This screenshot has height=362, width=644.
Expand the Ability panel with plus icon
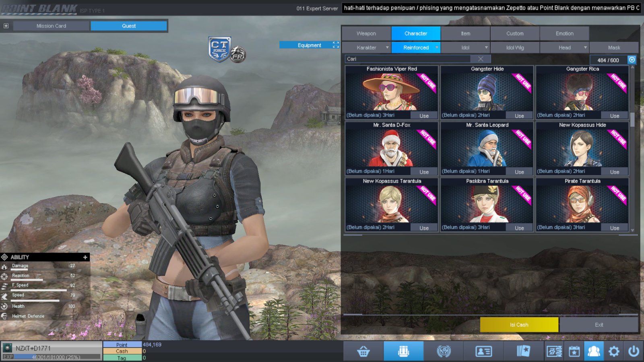click(x=85, y=257)
